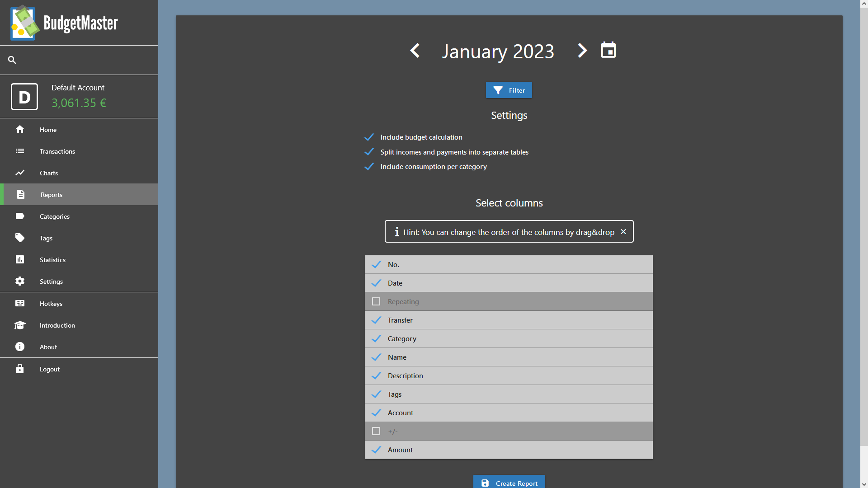The width and height of the screenshot is (868, 488).
Task: Click the Introduction graduation cap icon
Action: (20, 325)
